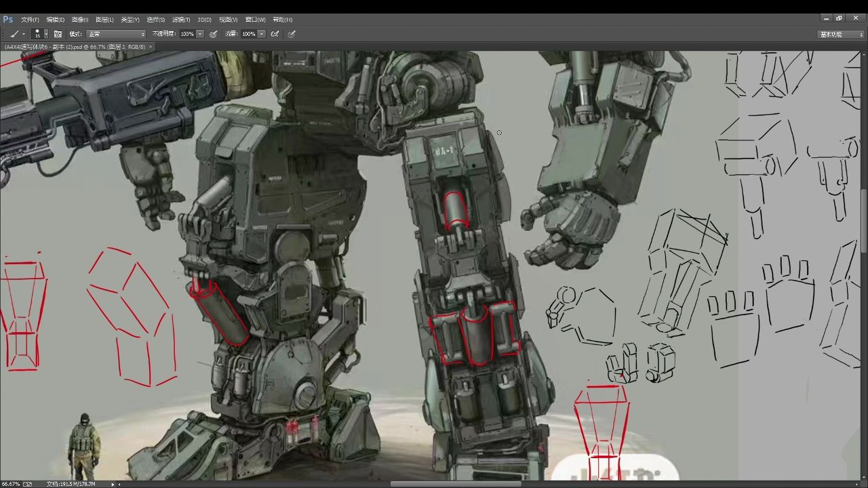Open the 滤镜(T) menu
The width and height of the screenshot is (868, 488).
[181, 20]
